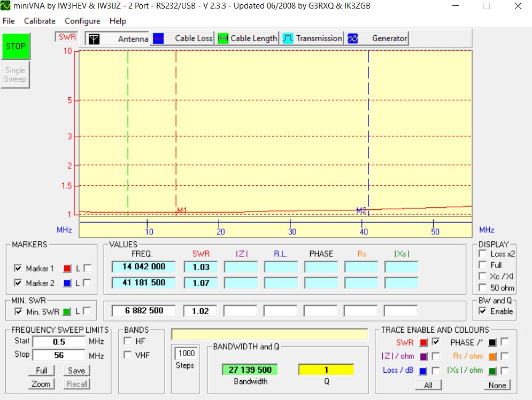
Task: Click the Start frequency input field
Action: point(59,341)
